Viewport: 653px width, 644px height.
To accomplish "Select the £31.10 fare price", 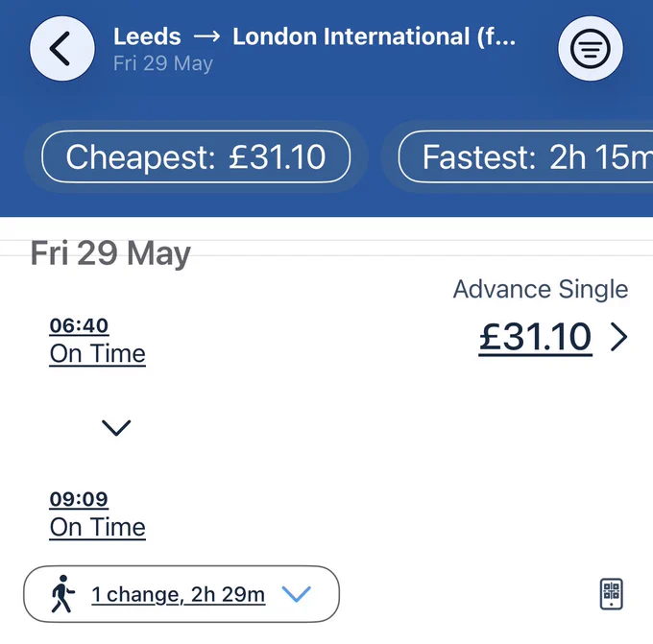I will [x=535, y=338].
